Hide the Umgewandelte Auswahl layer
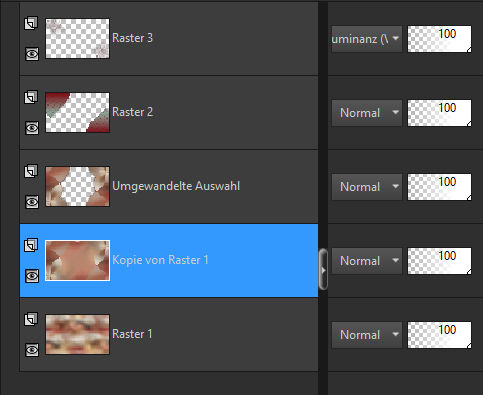The image size is (483, 395). (32, 202)
